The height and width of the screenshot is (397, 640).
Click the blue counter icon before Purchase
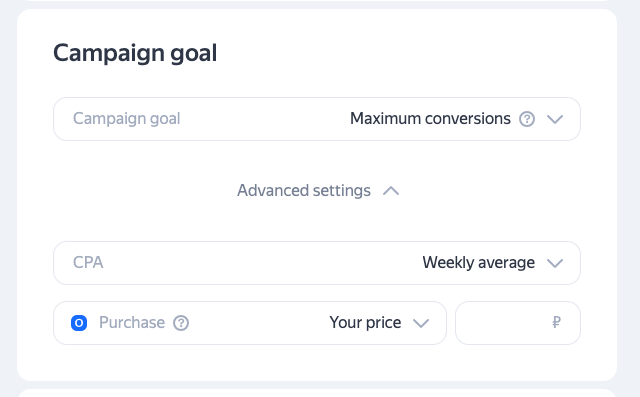pos(79,323)
